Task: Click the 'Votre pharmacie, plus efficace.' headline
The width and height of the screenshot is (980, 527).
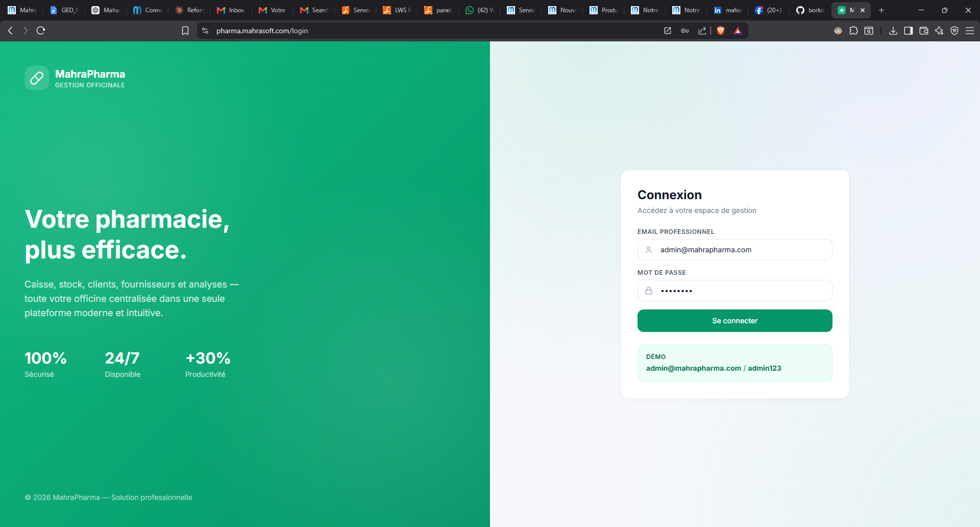Action: (127, 234)
